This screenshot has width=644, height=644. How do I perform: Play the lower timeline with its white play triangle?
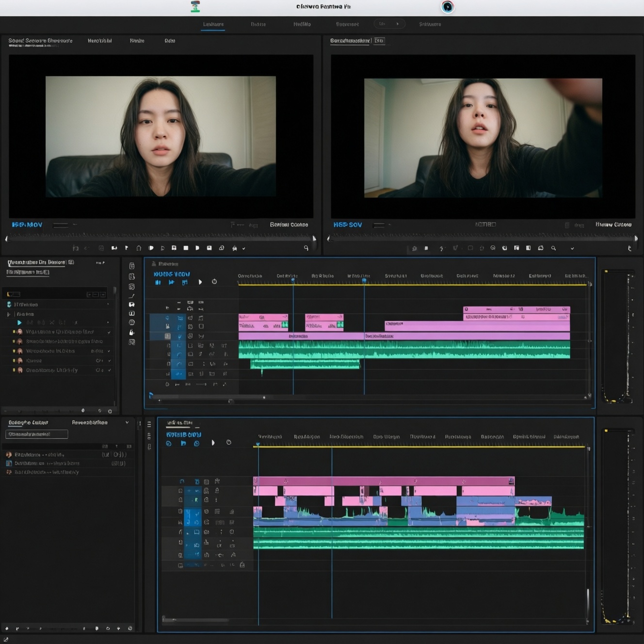(x=213, y=443)
